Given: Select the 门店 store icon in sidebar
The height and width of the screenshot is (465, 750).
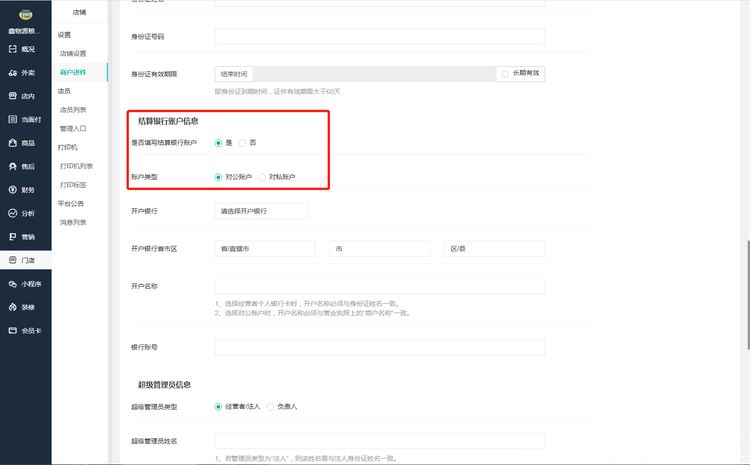Looking at the screenshot, I should click(x=13, y=260).
